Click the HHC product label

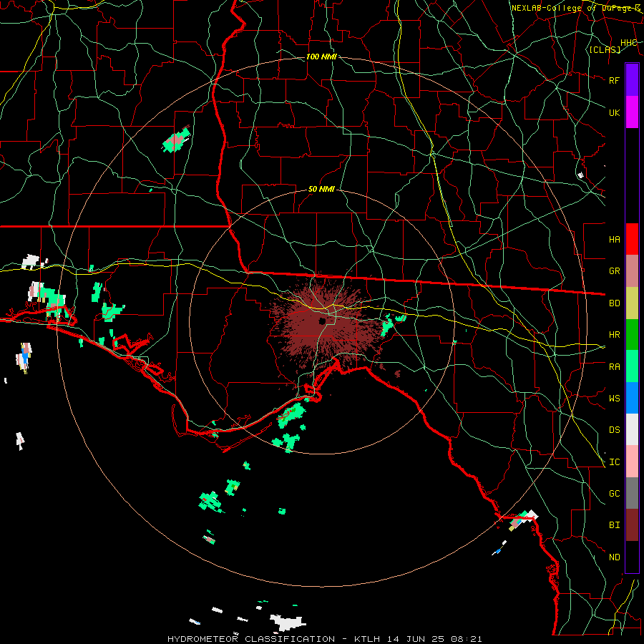coord(629,43)
